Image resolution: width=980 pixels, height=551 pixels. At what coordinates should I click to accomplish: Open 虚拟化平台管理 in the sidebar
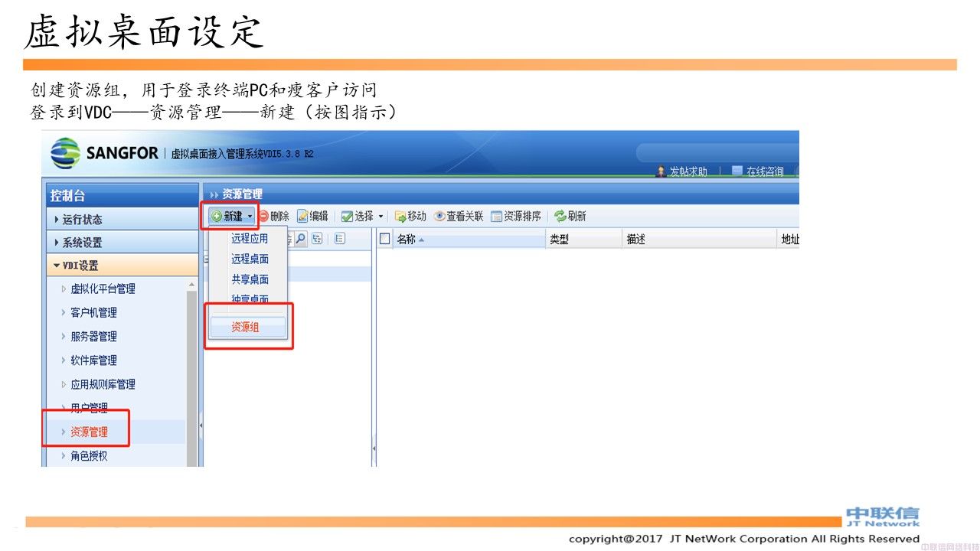point(103,289)
